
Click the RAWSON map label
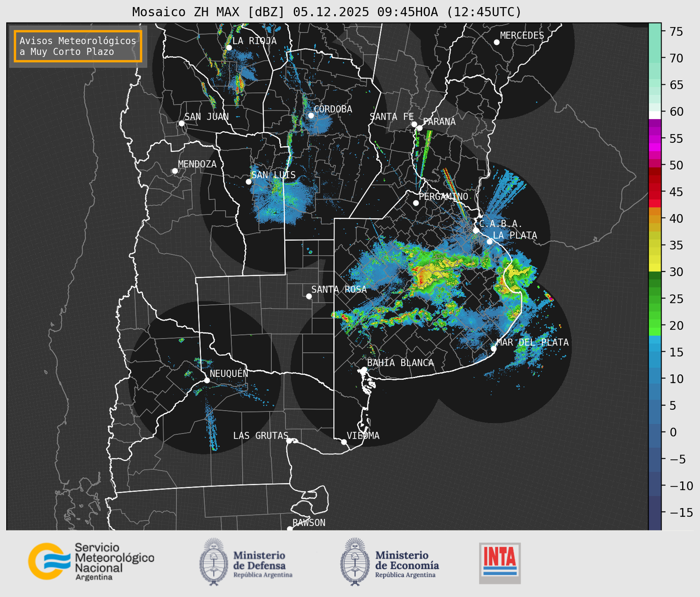pyautogui.click(x=309, y=523)
